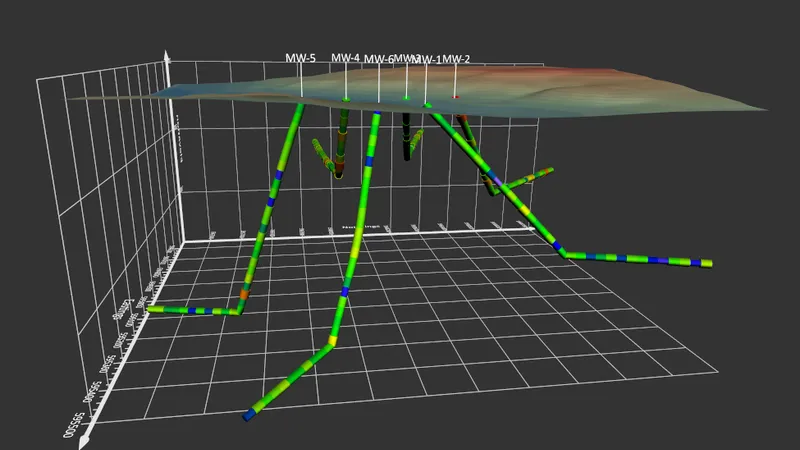
Task: Select the MW-4 well label
Action: point(345,58)
